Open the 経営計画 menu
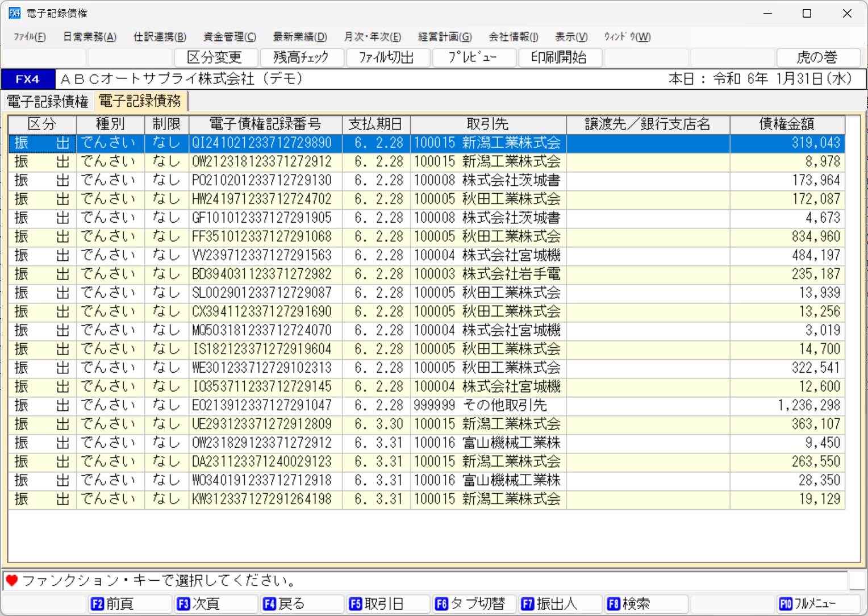Screen dimensions: 868x616 pyautogui.click(x=445, y=36)
